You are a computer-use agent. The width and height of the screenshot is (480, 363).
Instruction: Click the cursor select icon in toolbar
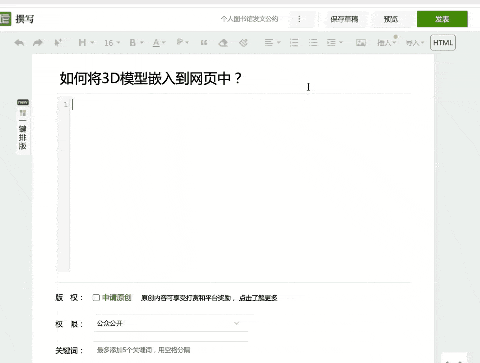coord(58,43)
